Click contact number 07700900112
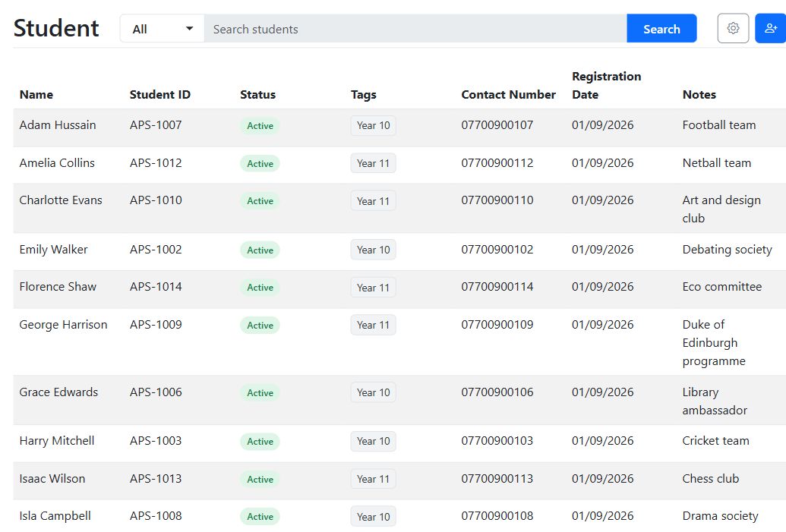The height and width of the screenshot is (532, 786). 497,163
